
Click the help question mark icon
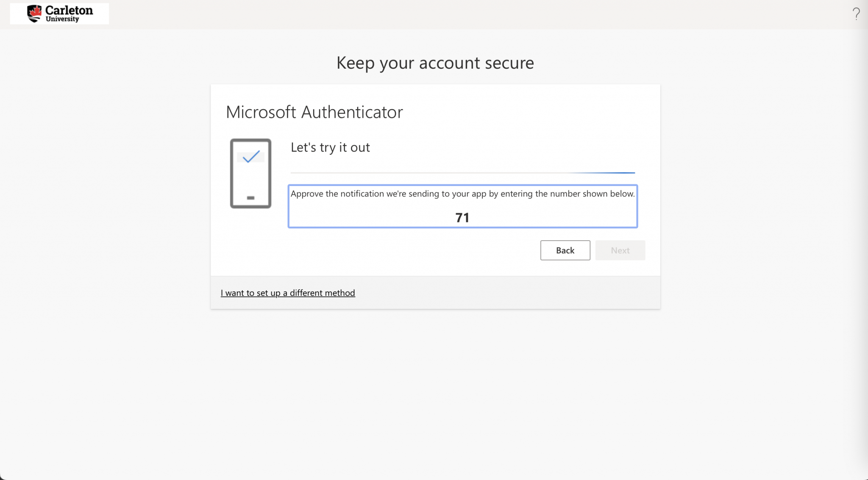pos(856,14)
